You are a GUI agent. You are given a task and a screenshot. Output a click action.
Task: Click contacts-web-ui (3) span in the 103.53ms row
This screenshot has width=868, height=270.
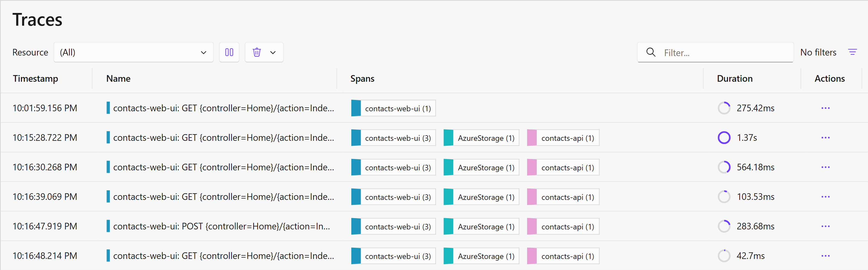(x=393, y=197)
